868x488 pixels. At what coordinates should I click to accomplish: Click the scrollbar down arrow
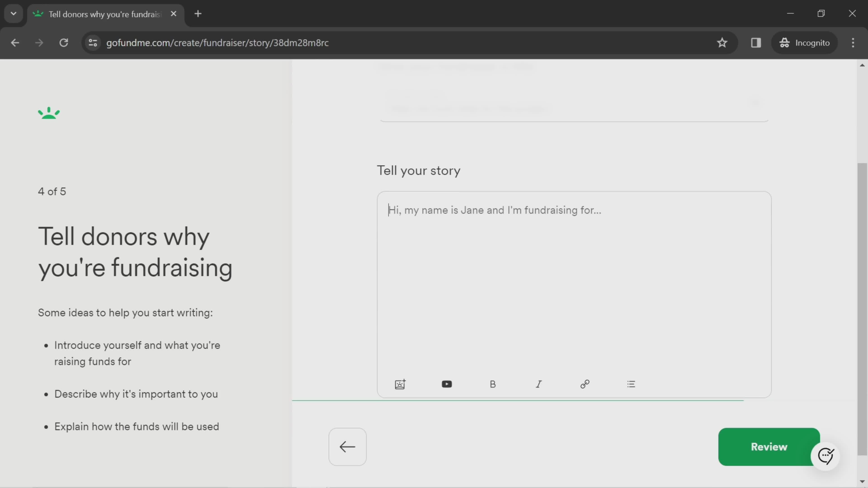point(862,482)
